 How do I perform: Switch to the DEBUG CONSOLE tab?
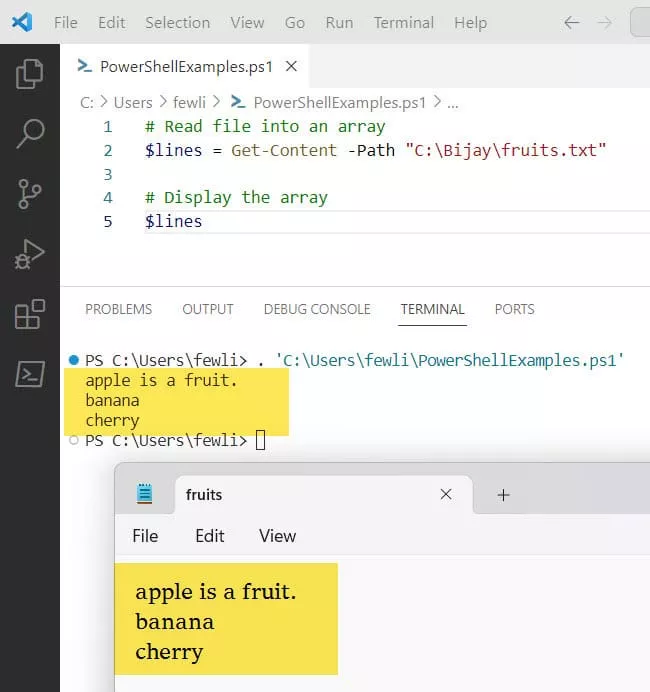point(316,309)
